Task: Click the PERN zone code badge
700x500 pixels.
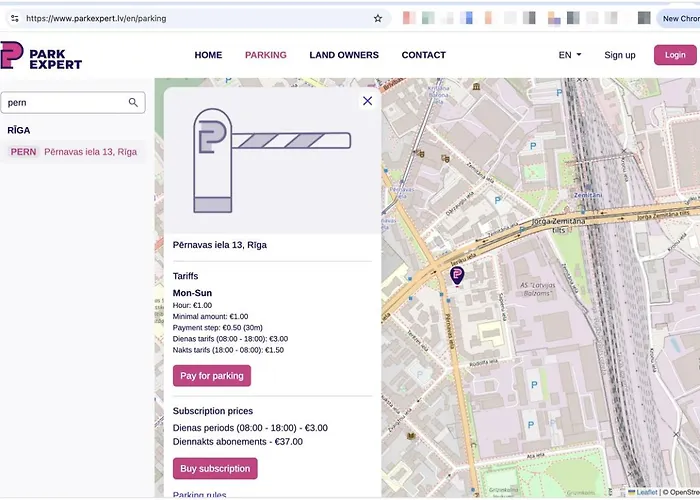Action: pos(24,152)
